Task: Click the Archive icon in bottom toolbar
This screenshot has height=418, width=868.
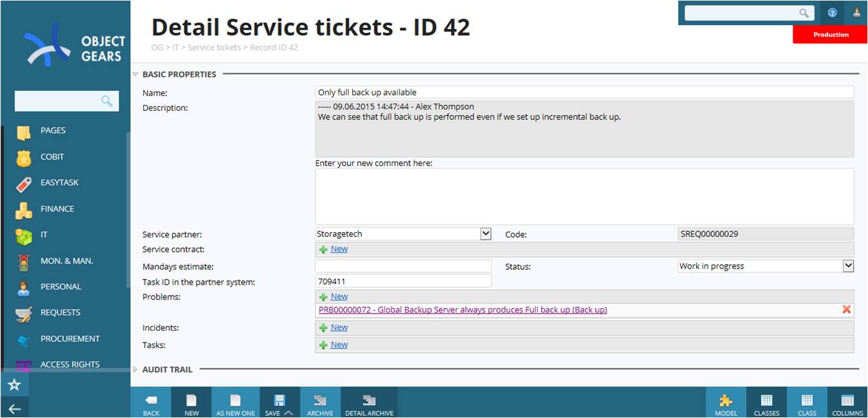Action: point(320,400)
